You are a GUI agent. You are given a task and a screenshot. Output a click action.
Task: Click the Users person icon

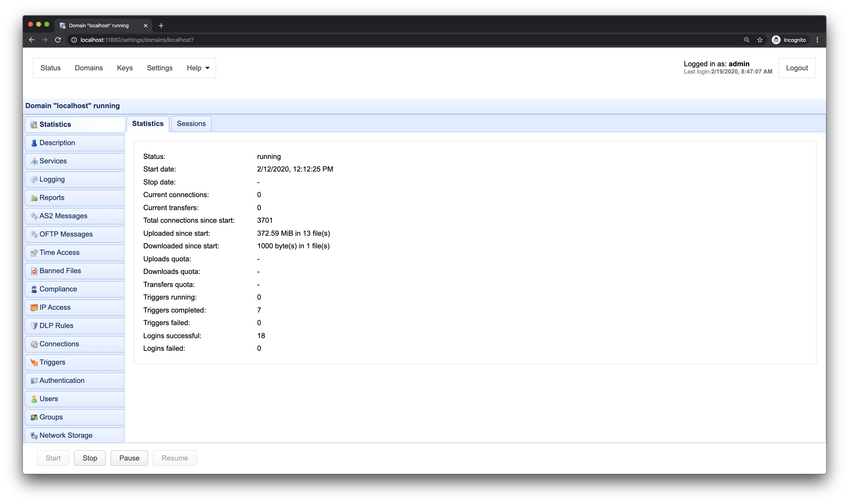click(x=34, y=399)
